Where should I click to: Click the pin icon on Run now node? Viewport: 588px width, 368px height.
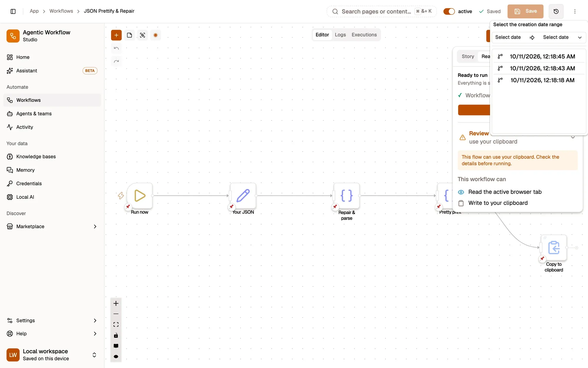(x=128, y=207)
